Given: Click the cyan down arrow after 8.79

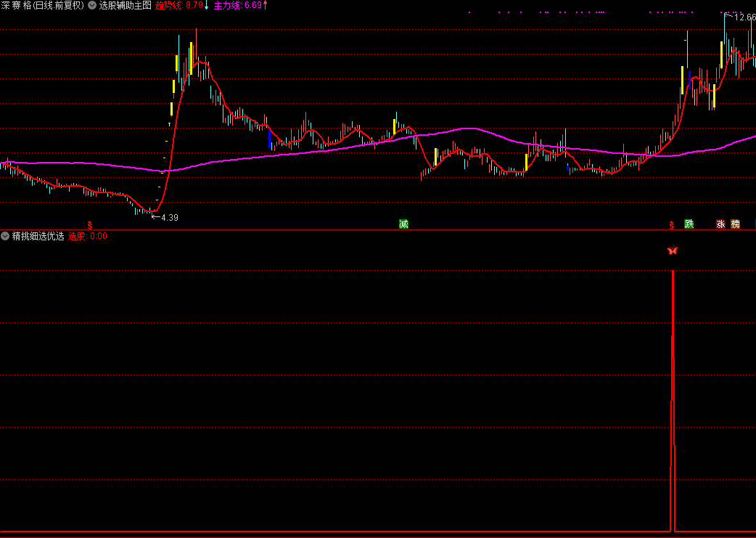Looking at the screenshot, I should point(207,5).
